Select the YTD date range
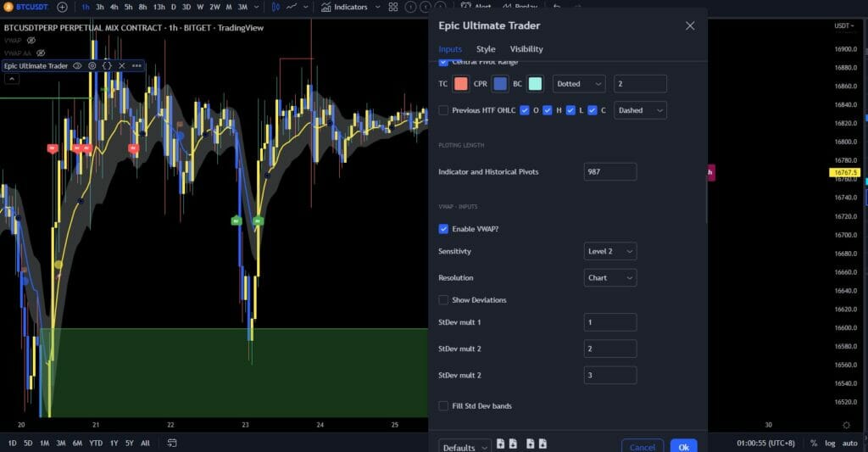Viewport: 868px width, 452px height. [96, 444]
